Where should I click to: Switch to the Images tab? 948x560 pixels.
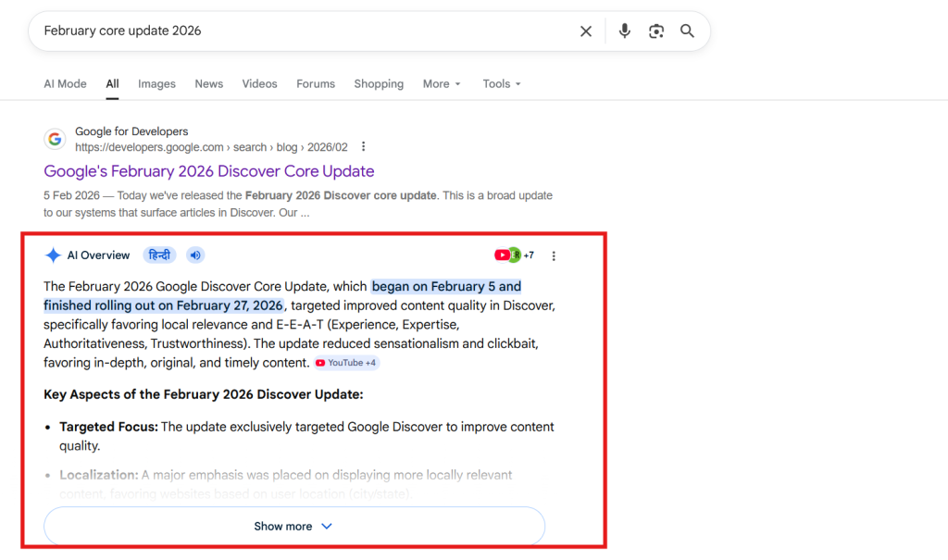tap(156, 84)
